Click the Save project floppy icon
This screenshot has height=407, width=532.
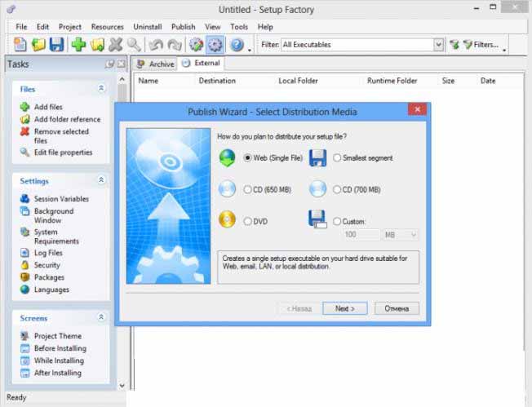[x=56, y=45]
